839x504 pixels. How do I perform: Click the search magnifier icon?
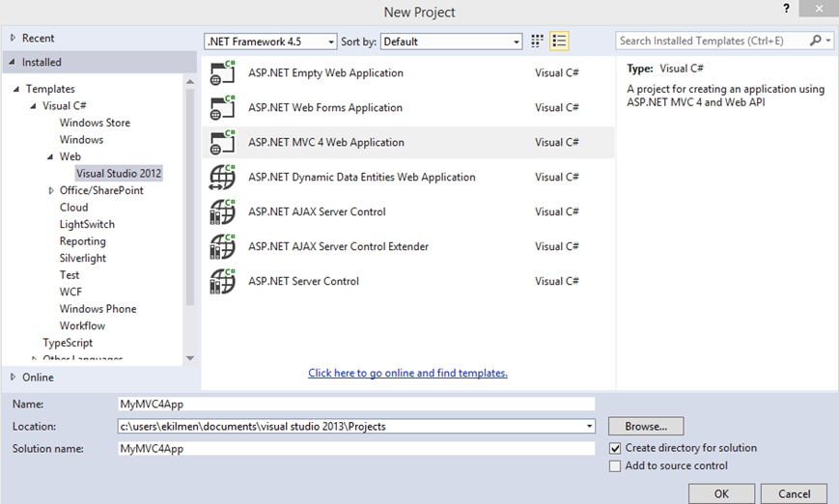coord(816,41)
